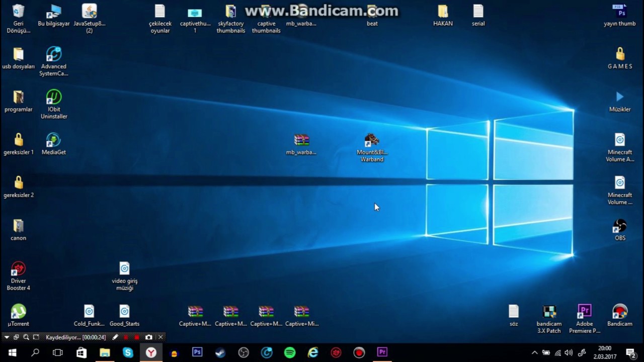644x362 pixels.
Task: Open the HAKAN folder
Action: click(443, 16)
